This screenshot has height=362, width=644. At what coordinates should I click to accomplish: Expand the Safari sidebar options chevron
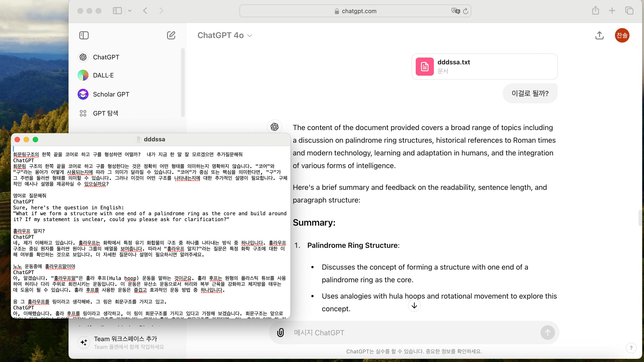pos(130,11)
